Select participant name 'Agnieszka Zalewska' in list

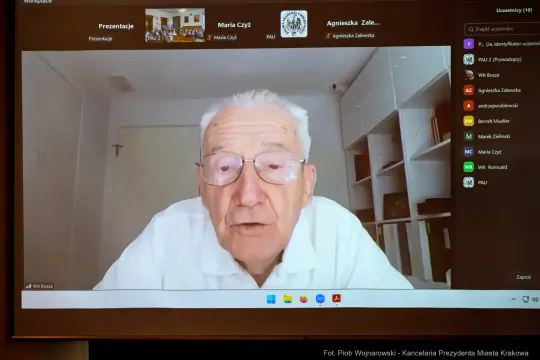[499, 90]
